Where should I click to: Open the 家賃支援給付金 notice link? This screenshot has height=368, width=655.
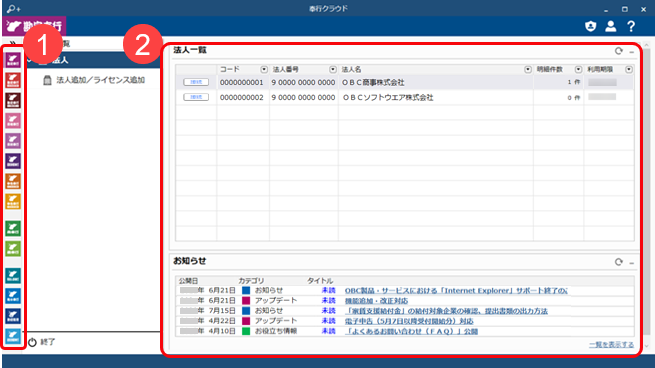[x=446, y=311]
